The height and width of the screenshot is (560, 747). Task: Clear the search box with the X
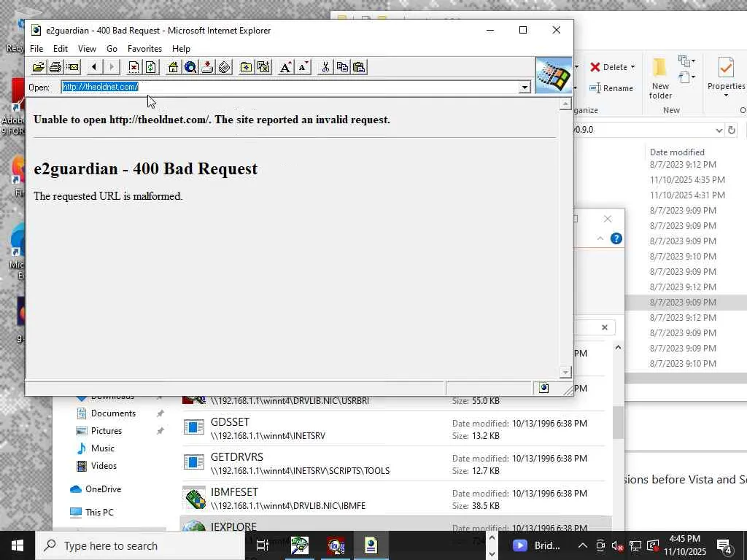pos(605,327)
